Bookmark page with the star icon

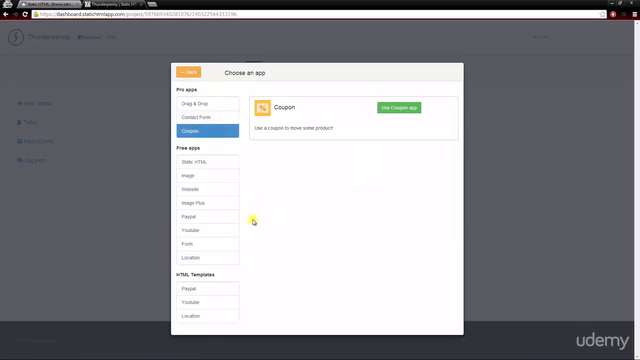coord(602,14)
